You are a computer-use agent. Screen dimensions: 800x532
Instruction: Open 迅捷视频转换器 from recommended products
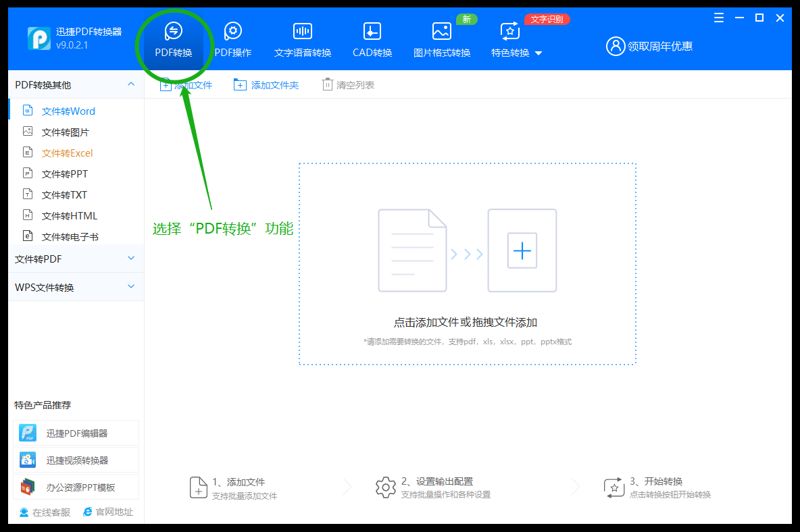(76, 460)
